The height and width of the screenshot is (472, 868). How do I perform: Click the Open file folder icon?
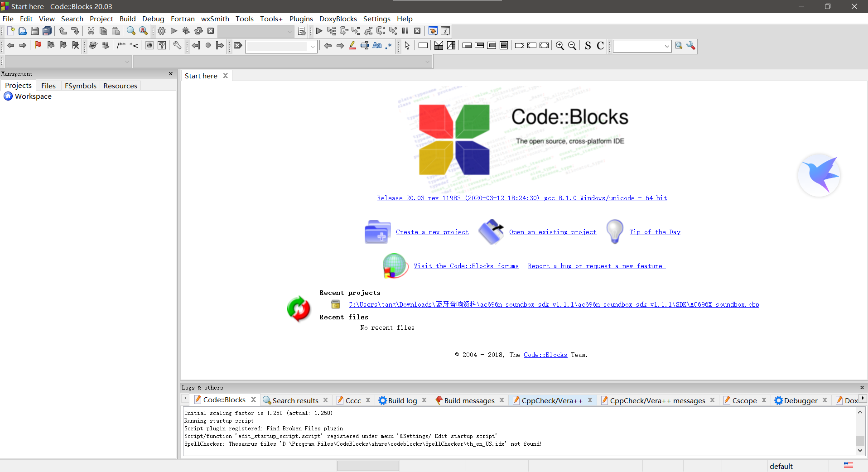tap(23, 31)
